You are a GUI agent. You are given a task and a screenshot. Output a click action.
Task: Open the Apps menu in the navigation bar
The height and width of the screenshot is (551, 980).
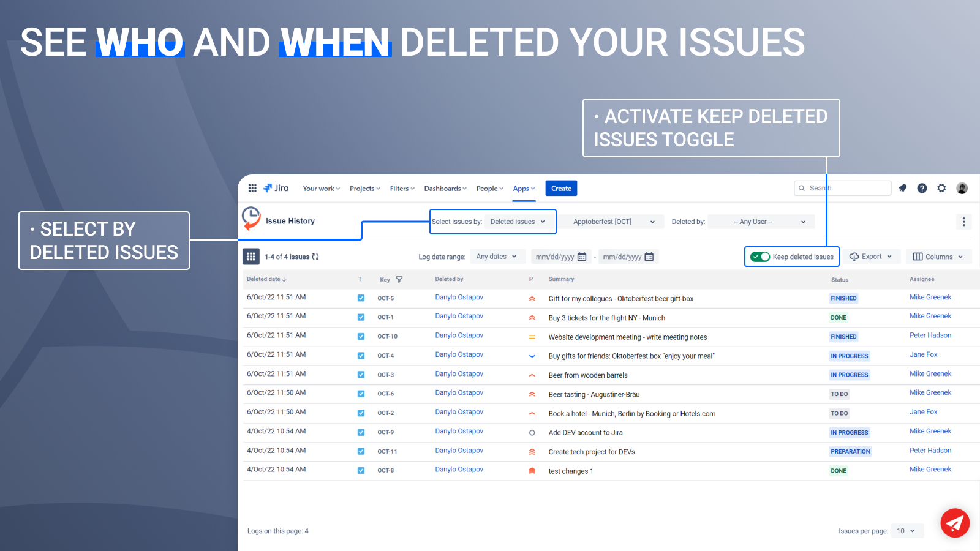(524, 188)
